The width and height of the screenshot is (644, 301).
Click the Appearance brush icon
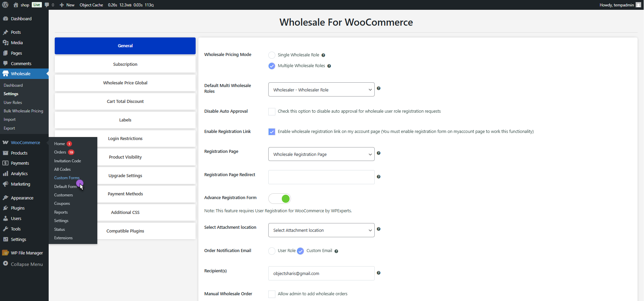(5, 198)
